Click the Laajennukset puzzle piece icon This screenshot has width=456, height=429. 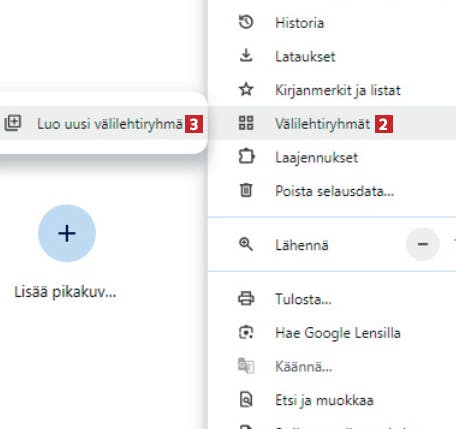246,156
